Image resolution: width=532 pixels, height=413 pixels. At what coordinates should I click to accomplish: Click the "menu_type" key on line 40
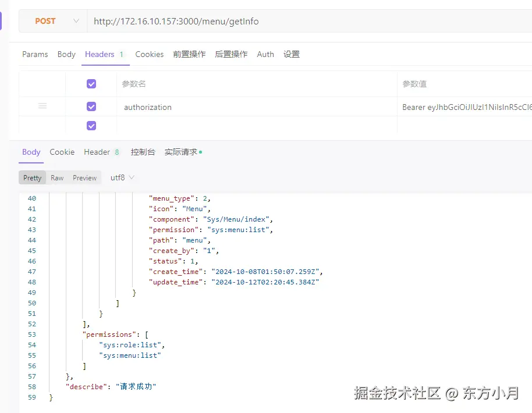(x=171, y=198)
